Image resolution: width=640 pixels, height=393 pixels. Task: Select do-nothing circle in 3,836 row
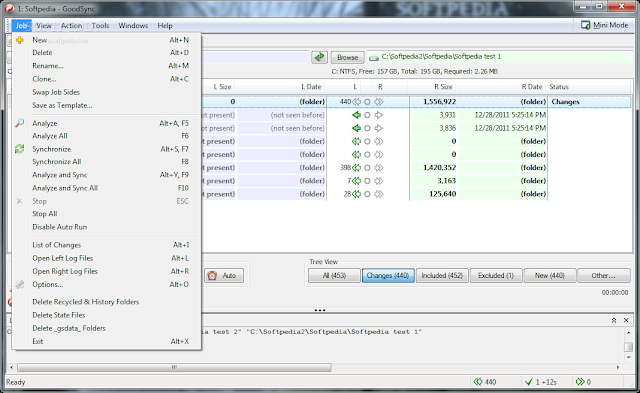point(367,128)
